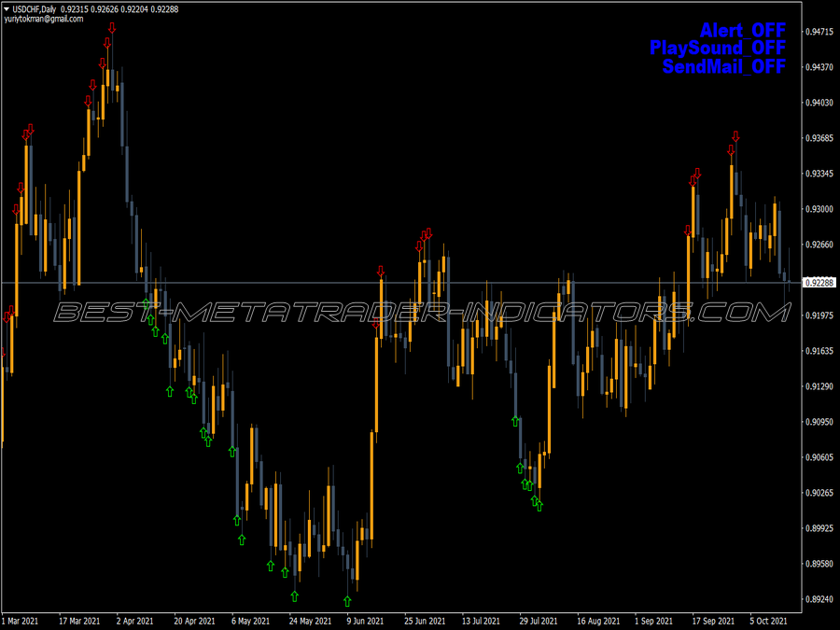
Task: Click the price axis label 0.90950
Action: tap(819, 422)
